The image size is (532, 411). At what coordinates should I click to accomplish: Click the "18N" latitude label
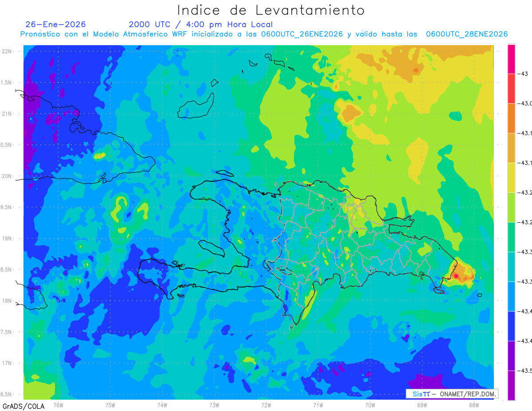[x=7, y=301]
